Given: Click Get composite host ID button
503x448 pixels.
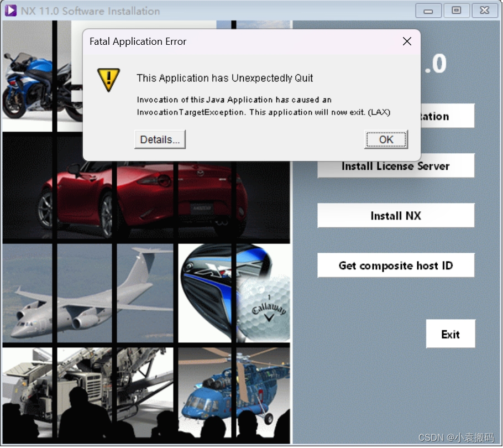Looking at the screenshot, I should tap(396, 265).
